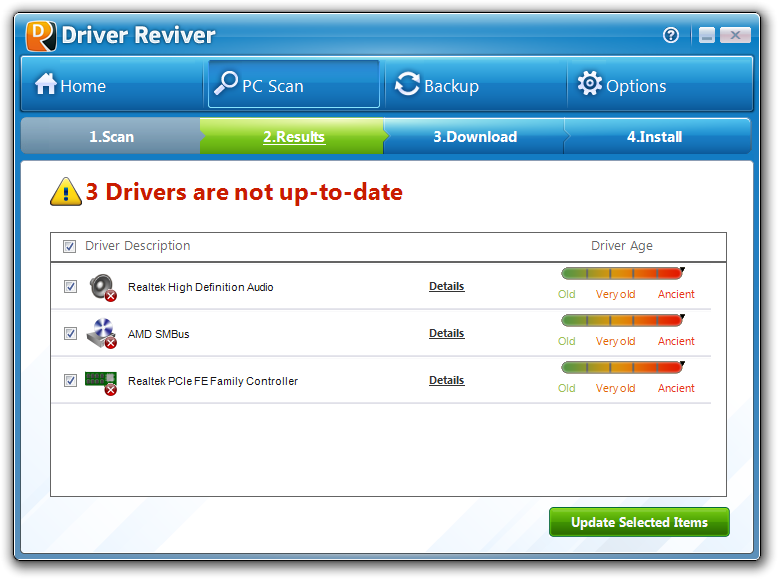Image resolution: width=778 pixels, height=580 pixels.
Task: Open Details for Realtek High Definition Audio
Action: click(x=447, y=286)
